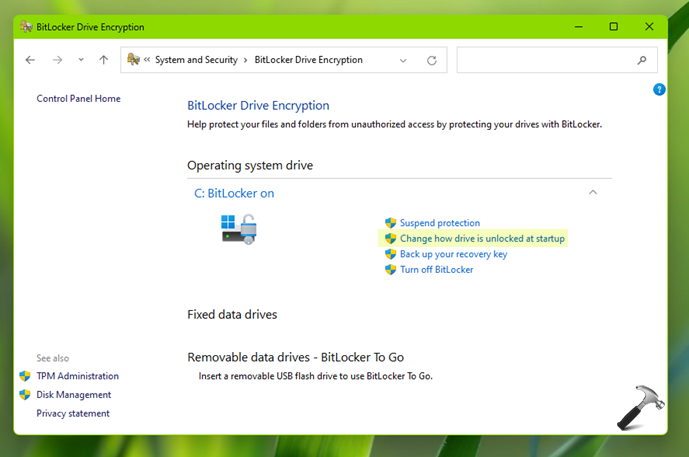This screenshot has width=689, height=457.
Task: Click the search magnifier icon
Action: coord(642,60)
